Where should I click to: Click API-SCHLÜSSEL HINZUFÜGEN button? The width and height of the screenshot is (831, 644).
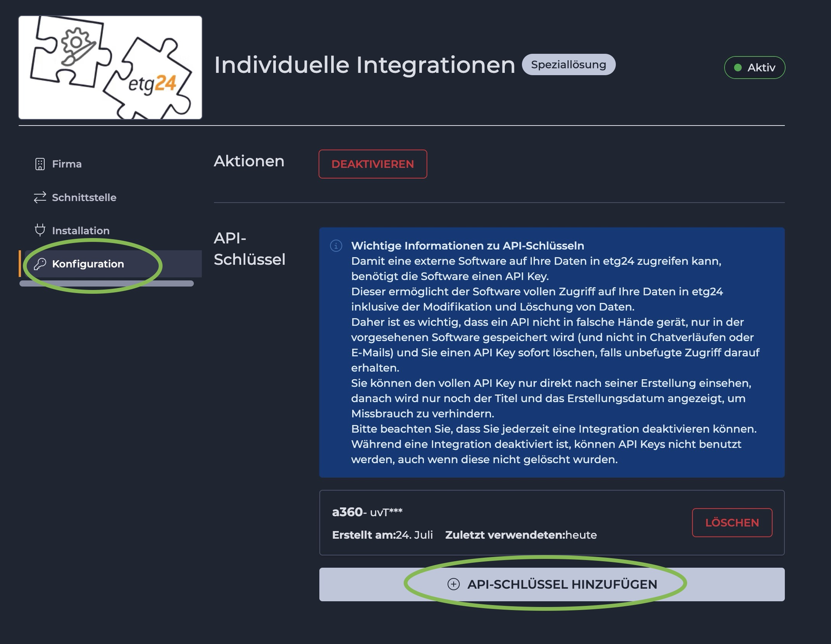(552, 584)
